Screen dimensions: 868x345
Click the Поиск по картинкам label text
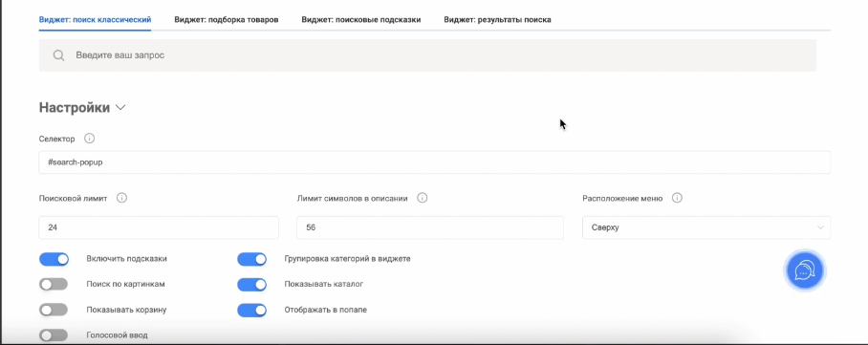[x=125, y=284]
